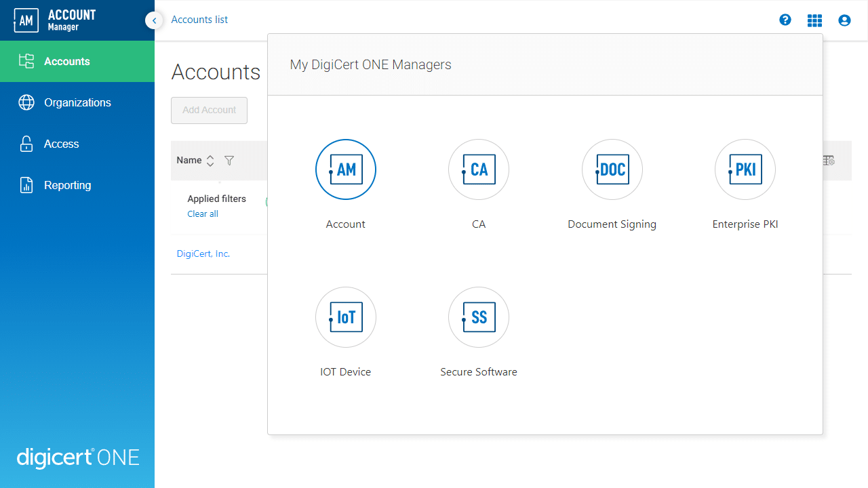The width and height of the screenshot is (868, 488).
Task: Open the Secure Software manager
Action: tap(478, 317)
